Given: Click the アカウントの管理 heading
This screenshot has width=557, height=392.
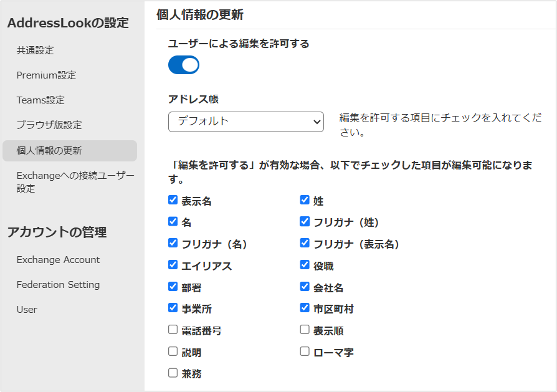Looking at the screenshot, I should tap(57, 232).
